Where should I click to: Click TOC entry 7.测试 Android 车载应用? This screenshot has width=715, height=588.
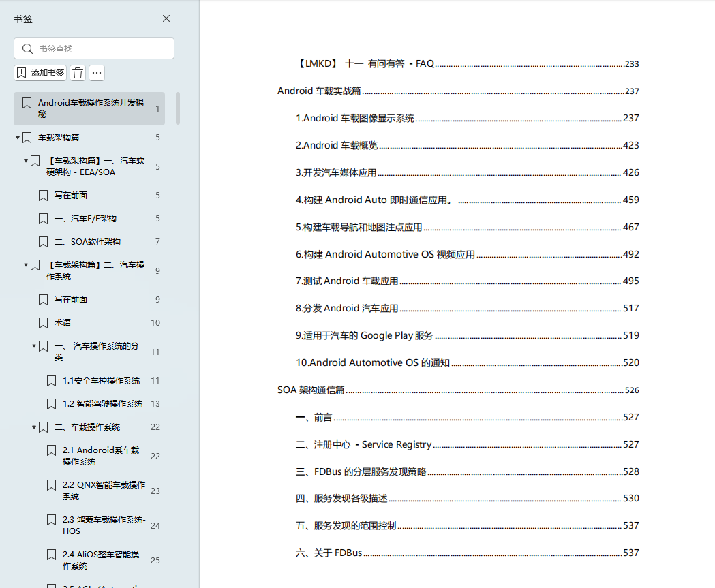click(468, 281)
